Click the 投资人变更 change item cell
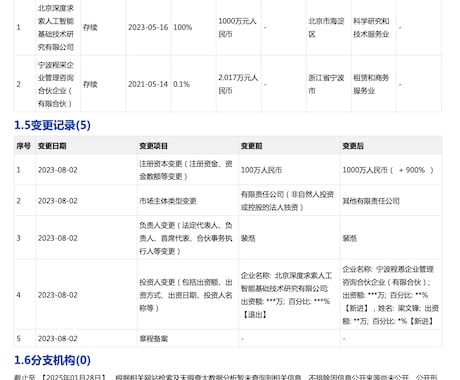 pos(186,295)
